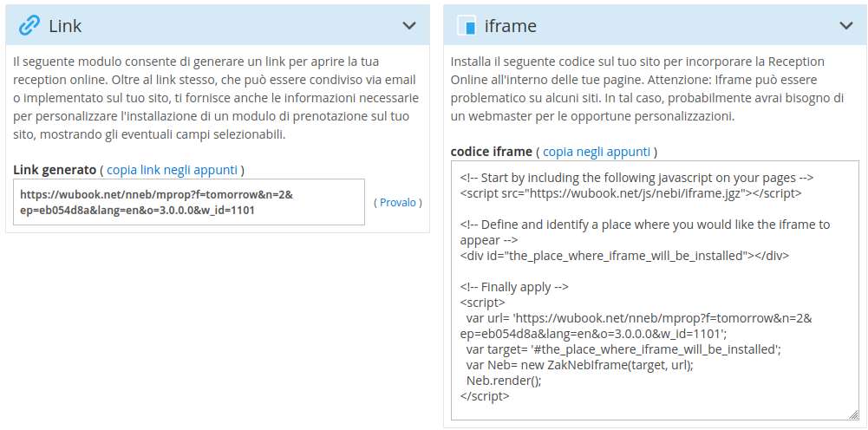The image size is (868, 430).
Task: Click the iframe panel description paragraph
Action: coord(647,88)
